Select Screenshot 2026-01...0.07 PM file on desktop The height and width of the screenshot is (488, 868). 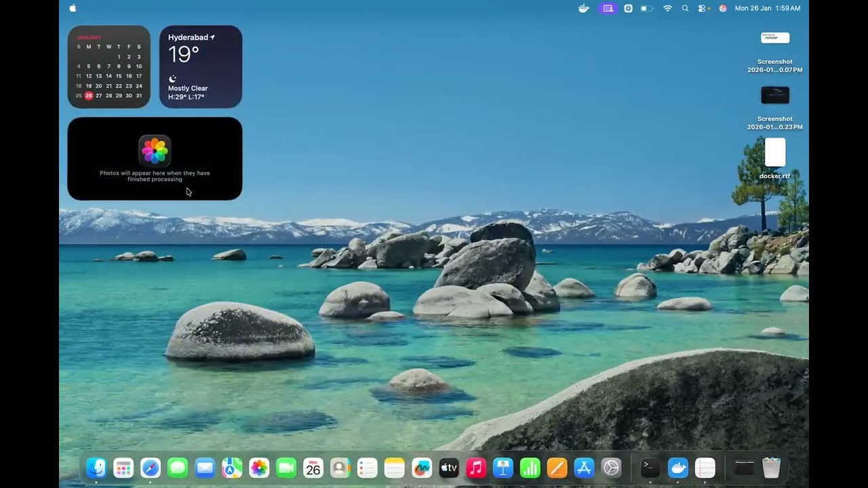pos(775,52)
